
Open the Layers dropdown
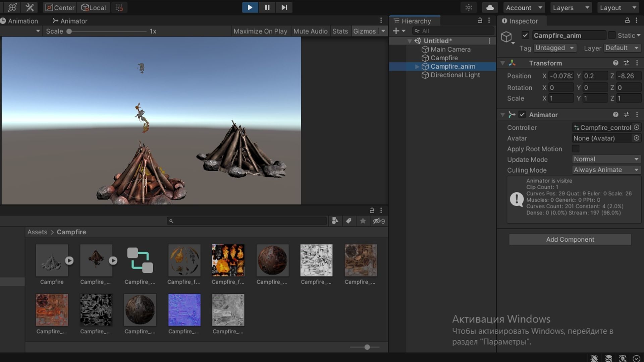[571, 7]
